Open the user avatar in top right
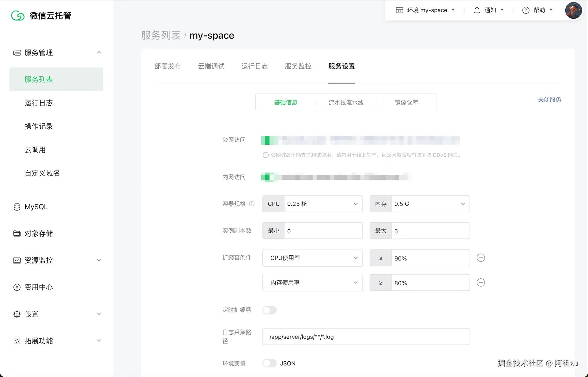Screen dimensions: 588x377 click(x=573, y=10)
